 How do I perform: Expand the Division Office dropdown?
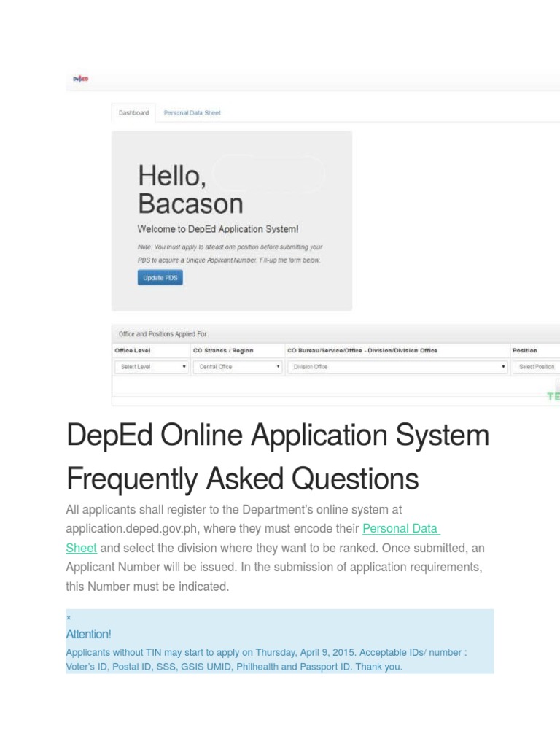click(397, 367)
